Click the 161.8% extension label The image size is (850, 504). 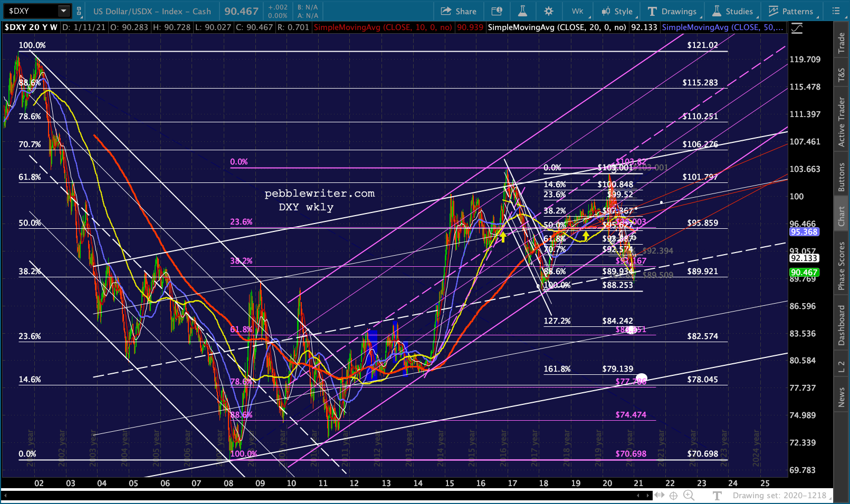(x=557, y=369)
